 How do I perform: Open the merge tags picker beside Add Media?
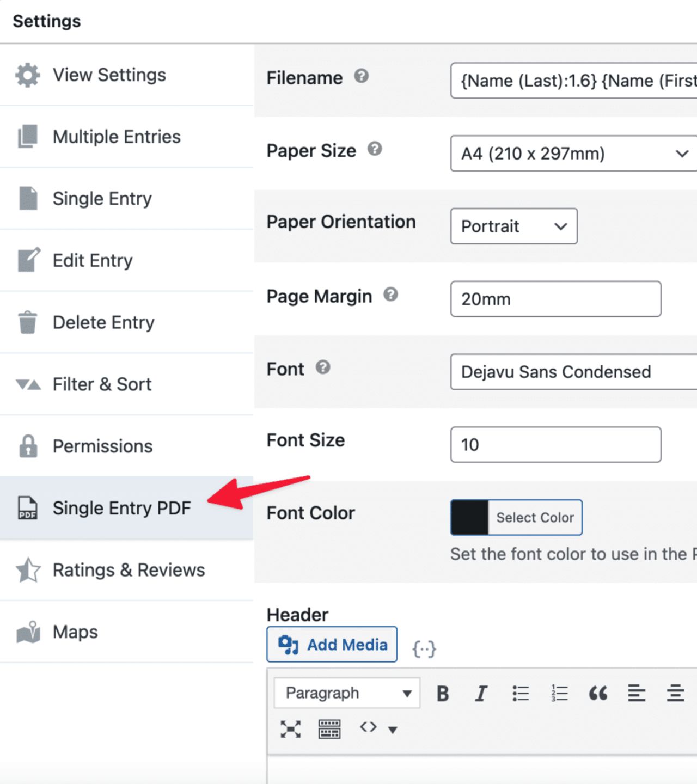coord(424,648)
